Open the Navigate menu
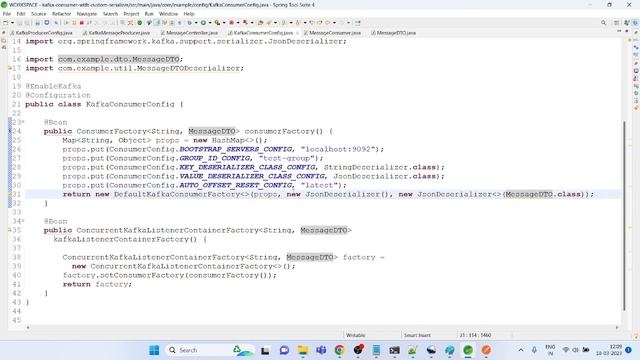 pyautogui.click(x=87, y=14)
